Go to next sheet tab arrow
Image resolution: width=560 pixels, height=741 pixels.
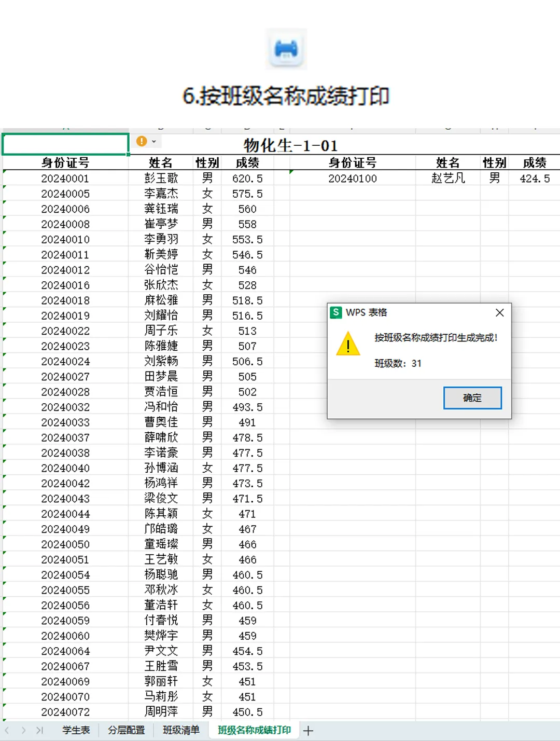click(23, 731)
